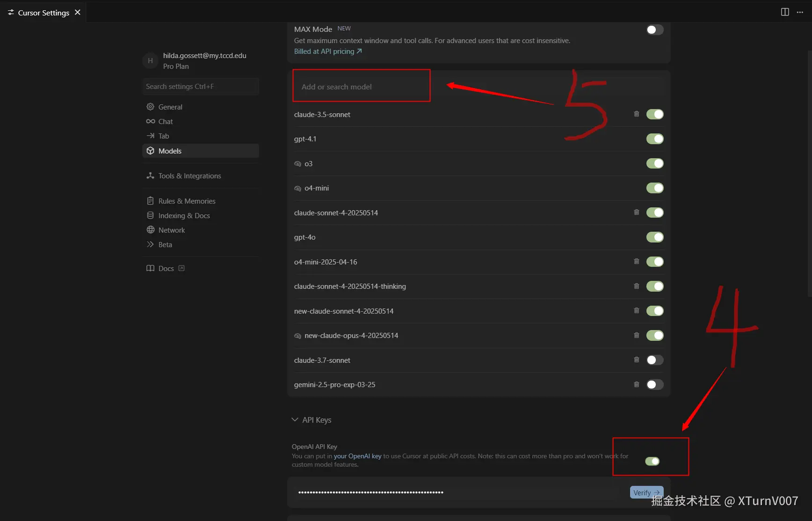Click the Pro Plan label
812x521 pixels.
pyautogui.click(x=176, y=66)
